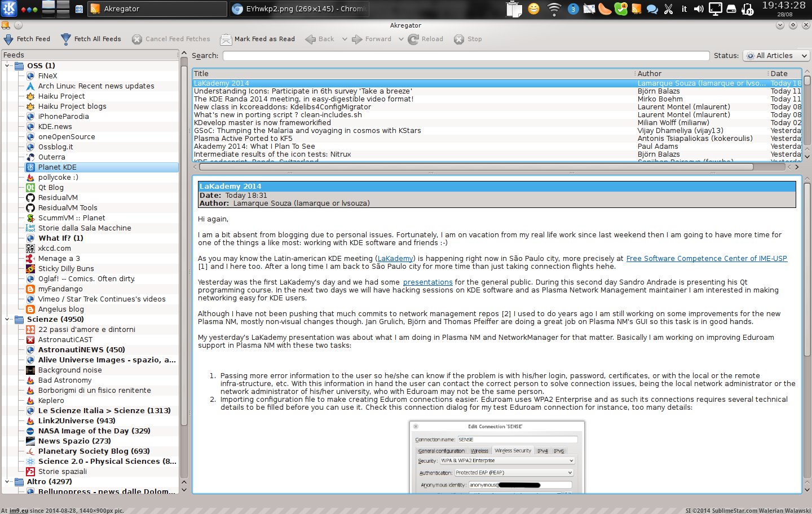Open the LaKademy link in article
Image resolution: width=812 pixels, height=514 pixels.
click(395, 259)
